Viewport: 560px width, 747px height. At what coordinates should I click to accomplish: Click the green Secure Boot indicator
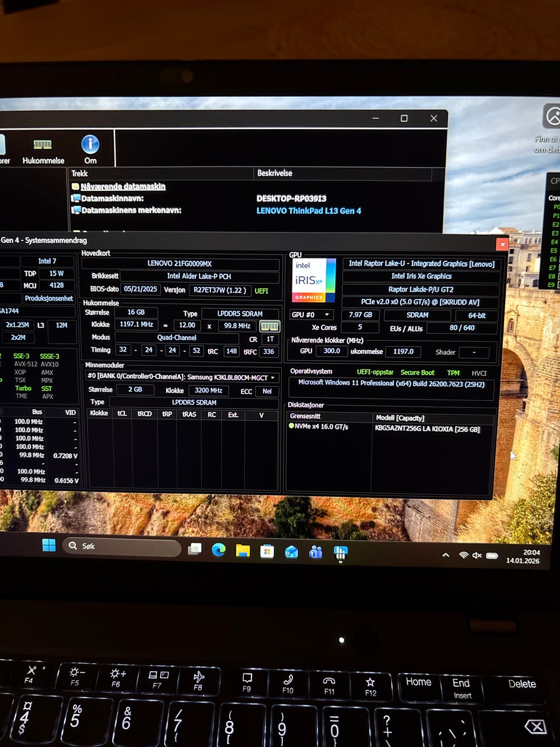pyautogui.click(x=417, y=372)
